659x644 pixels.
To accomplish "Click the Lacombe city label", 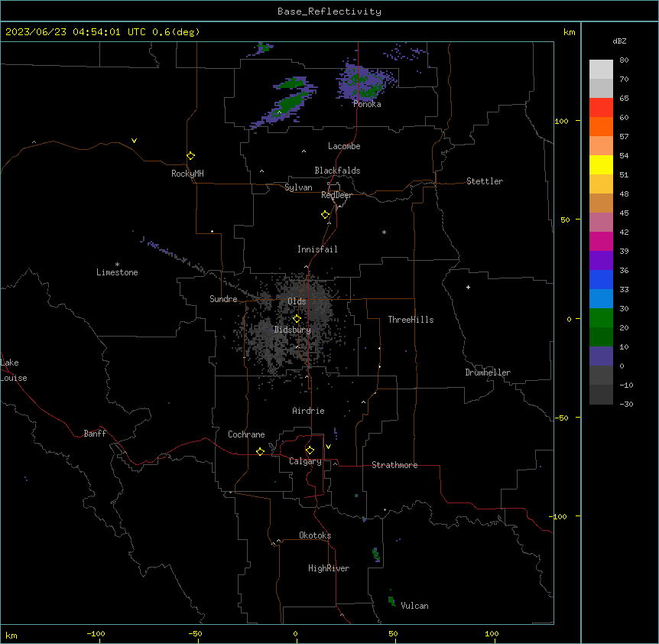I will pyautogui.click(x=344, y=146).
